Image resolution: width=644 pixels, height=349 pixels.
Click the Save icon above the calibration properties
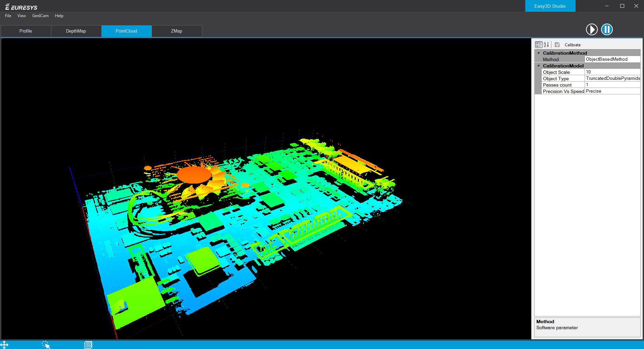pyautogui.click(x=557, y=44)
